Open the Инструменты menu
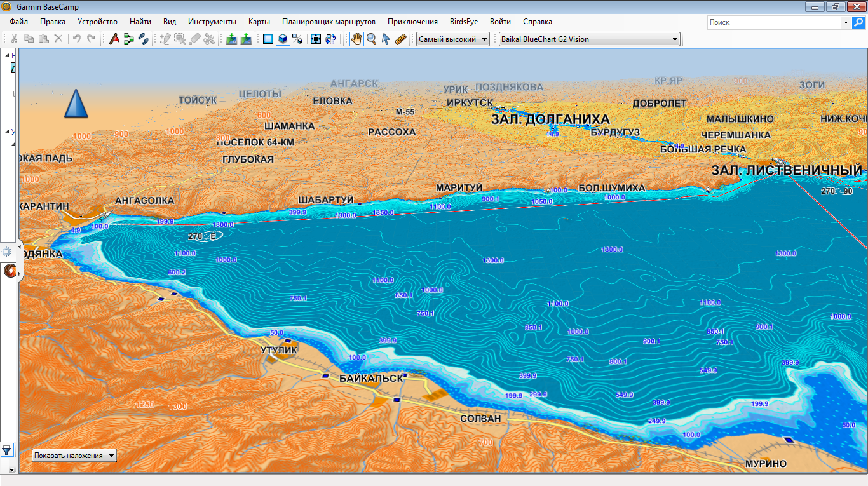 click(x=212, y=22)
